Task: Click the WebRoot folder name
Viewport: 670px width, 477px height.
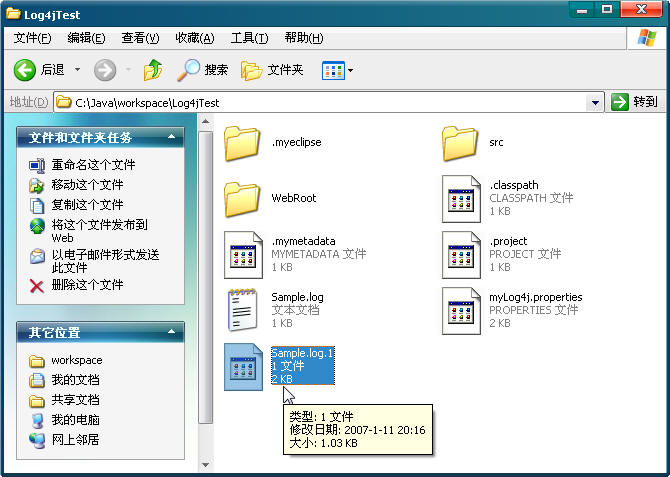Action: tap(294, 198)
